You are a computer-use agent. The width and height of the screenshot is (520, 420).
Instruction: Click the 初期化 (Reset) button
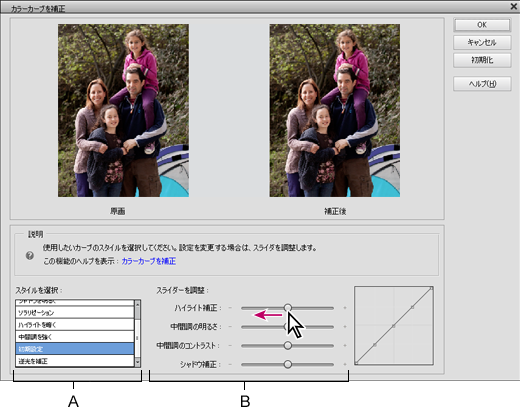pyautogui.click(x=482, y=60)
